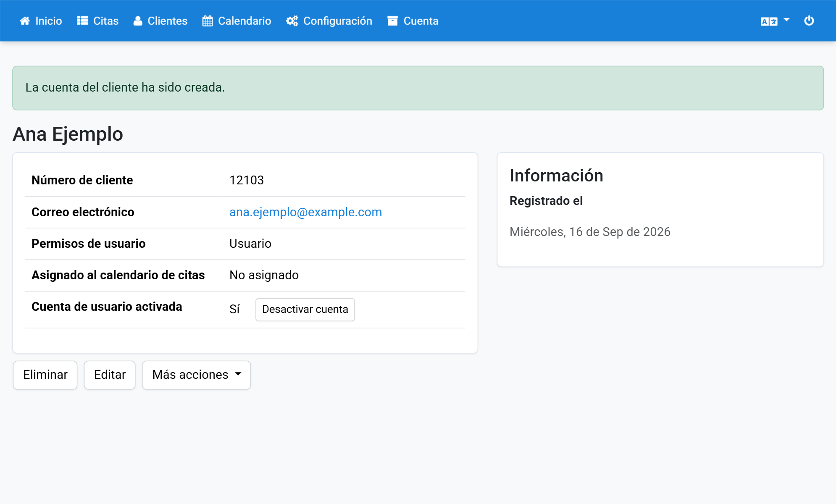Click the Información panel heading
This screenshot has height=504, width=836.
tap(556, 176)
